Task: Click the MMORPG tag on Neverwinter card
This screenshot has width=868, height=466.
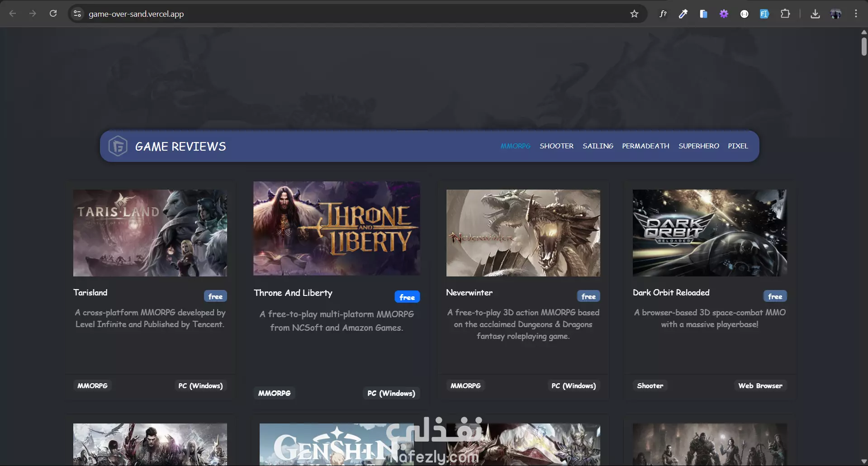Action: [x=465, y=385]
